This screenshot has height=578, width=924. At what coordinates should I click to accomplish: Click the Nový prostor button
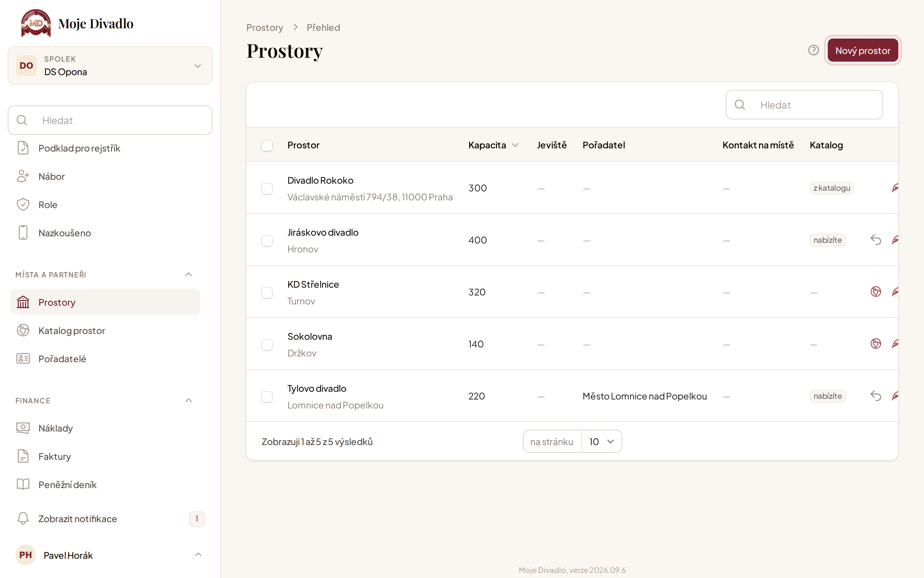863,50
